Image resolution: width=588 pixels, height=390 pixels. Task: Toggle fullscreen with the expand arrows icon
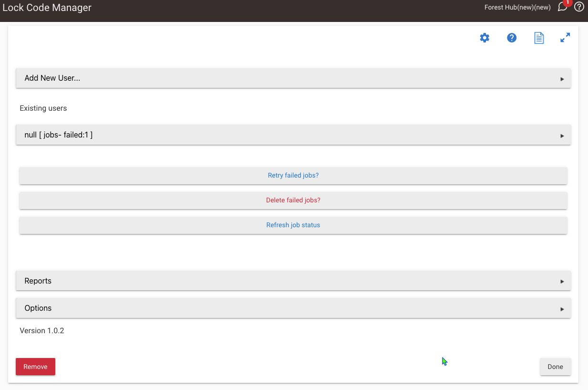(x=565, y=38)
